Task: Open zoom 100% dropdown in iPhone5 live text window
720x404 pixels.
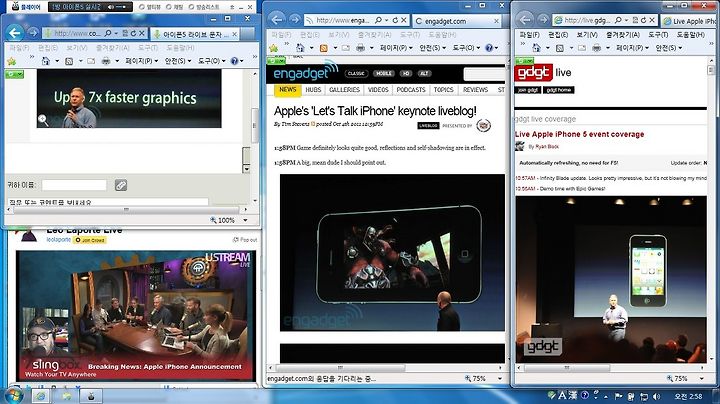Action: [x=245, y=220]
